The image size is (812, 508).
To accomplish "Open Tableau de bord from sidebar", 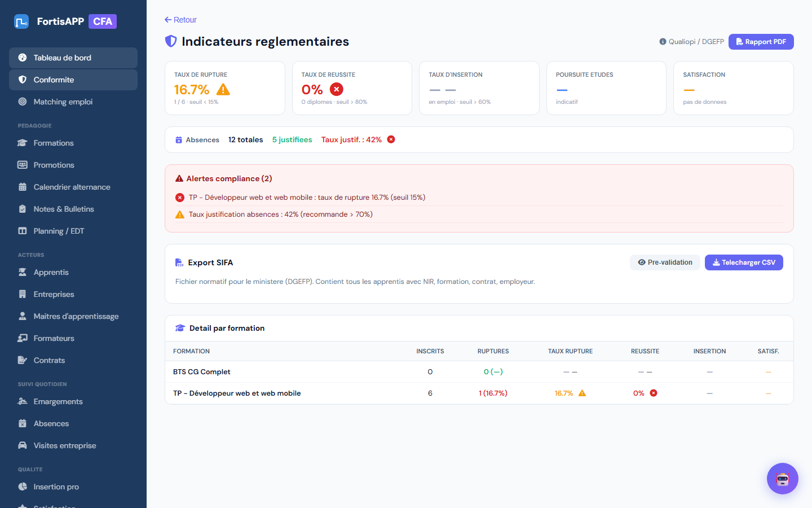I will point(73,58).
